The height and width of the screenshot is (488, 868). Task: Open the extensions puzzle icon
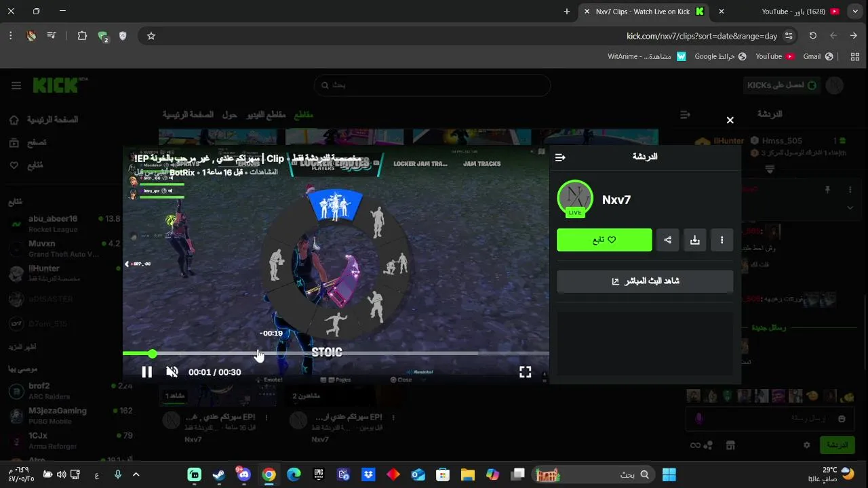pos(82,36)
